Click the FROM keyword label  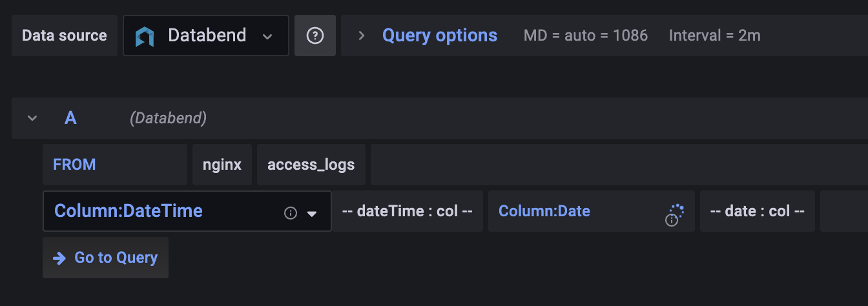point(74,165)
